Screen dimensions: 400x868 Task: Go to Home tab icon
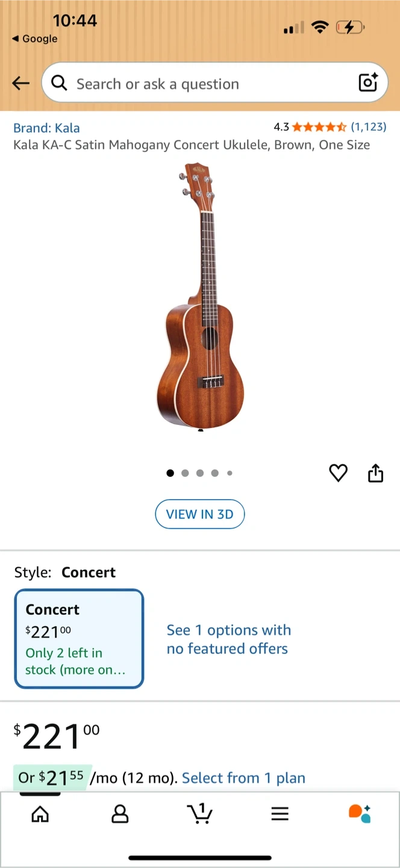(x=40, y=814)
